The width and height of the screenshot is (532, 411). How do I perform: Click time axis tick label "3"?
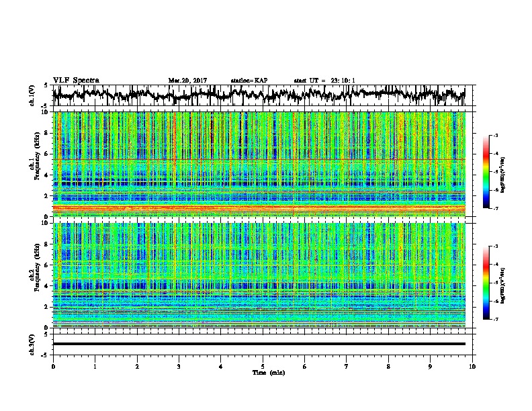click(x=179, y=367)
